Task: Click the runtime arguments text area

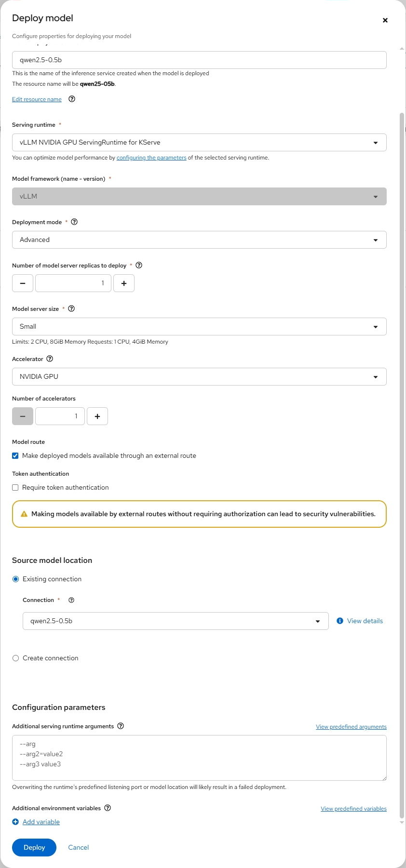Action: 199,758
